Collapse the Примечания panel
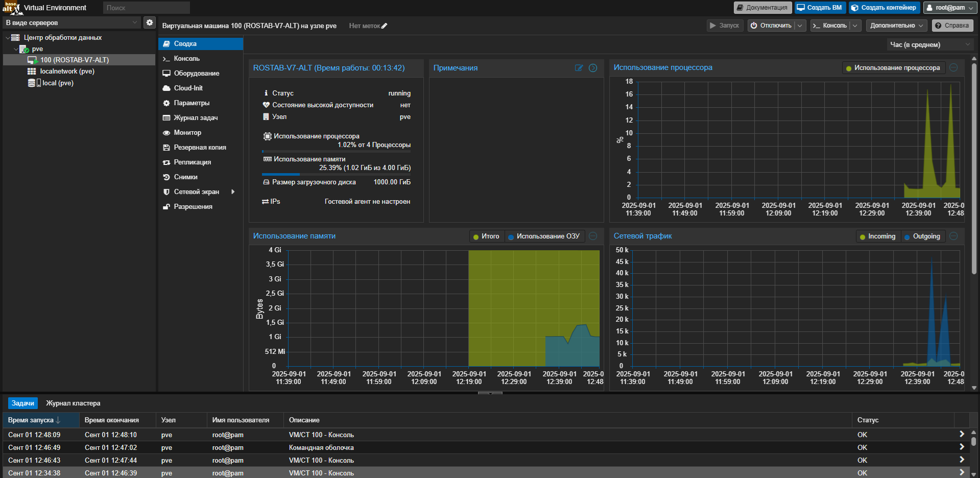This screenshot has height=478, width=980. point(593,68)
